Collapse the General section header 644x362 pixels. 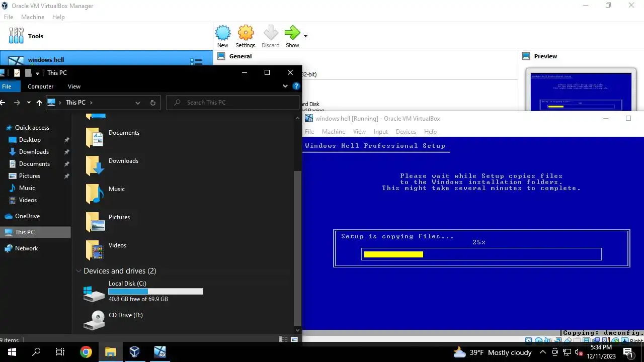coord(240,56)
